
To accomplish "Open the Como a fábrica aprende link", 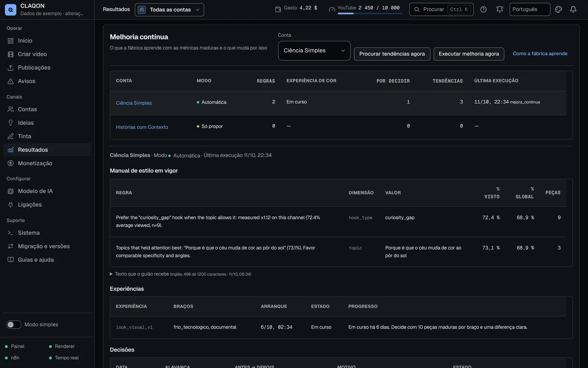I will pyautogui.click(x=540, y=54).
